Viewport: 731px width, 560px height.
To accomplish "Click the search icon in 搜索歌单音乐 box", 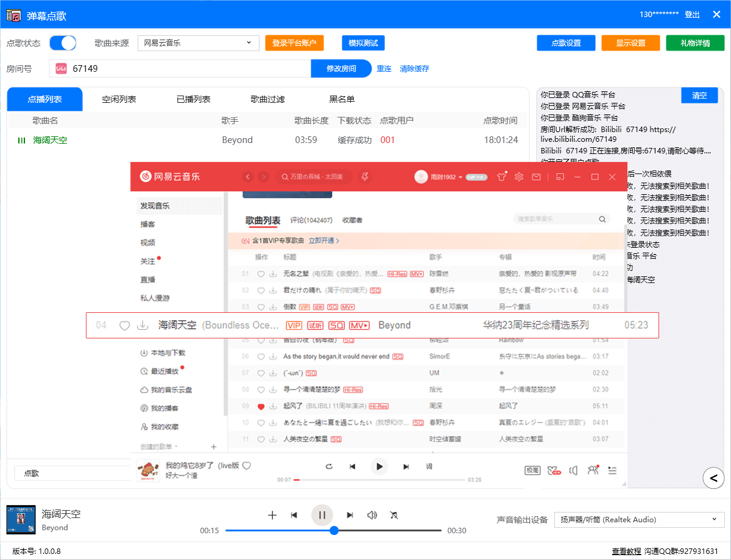I will click(602, 219).
